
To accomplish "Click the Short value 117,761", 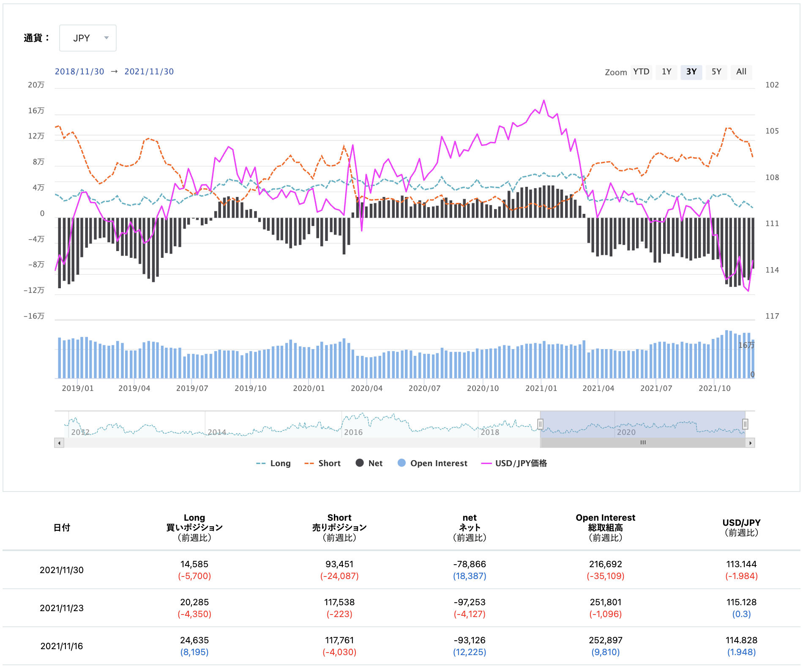I will point(339,640).
